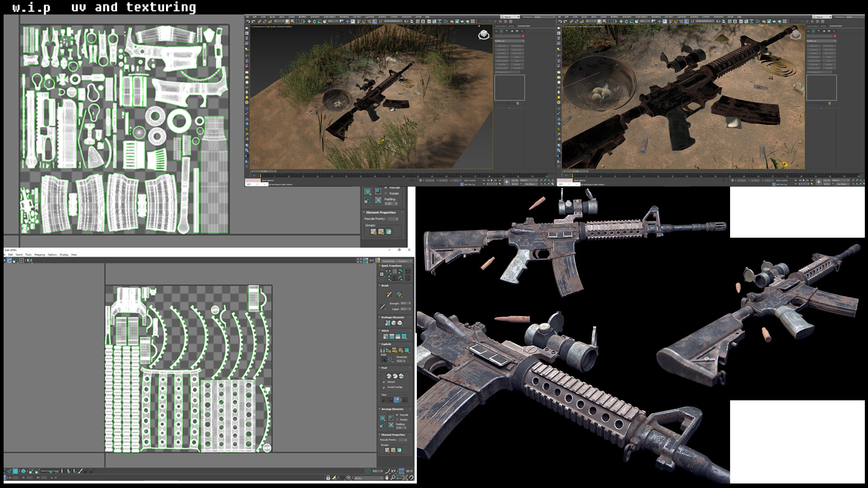Viewport: 868px width, 488px height.
Task: Click the Freeform Mode icon under Quick Transform
Action: pyautogui.click(x=382, y=274)
